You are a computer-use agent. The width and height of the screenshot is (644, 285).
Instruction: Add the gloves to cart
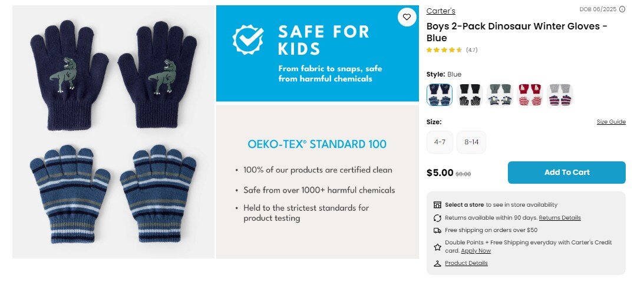[566, 173]
